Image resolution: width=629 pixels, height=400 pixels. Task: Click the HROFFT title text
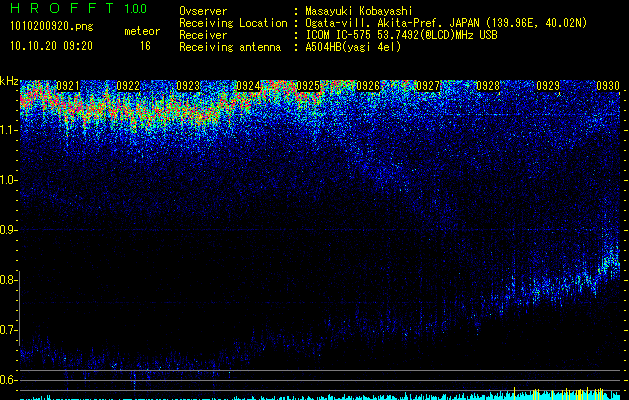62,8
